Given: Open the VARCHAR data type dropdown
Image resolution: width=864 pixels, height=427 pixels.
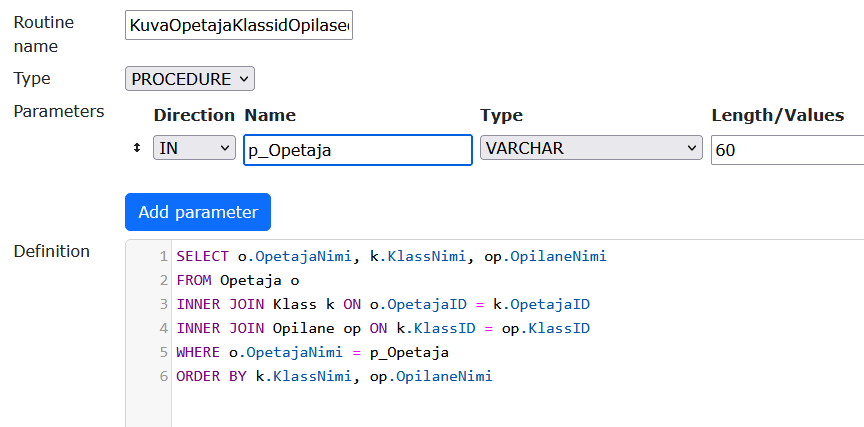Looking at the screenshot, I should 591,149.
